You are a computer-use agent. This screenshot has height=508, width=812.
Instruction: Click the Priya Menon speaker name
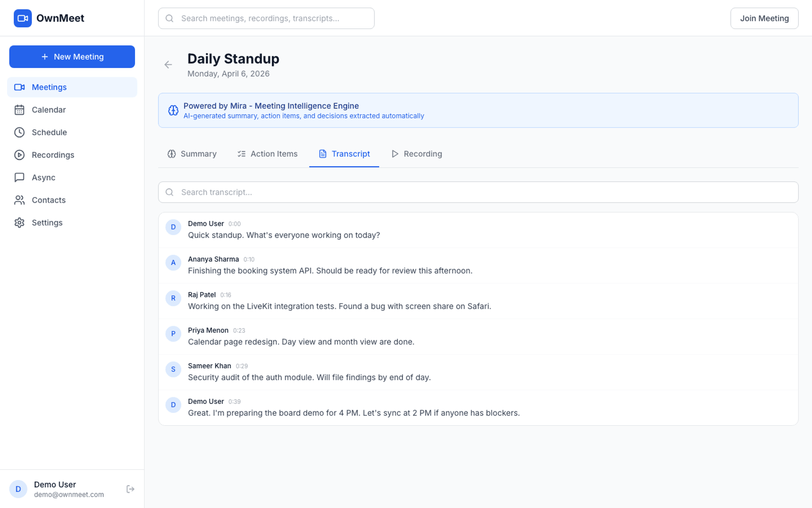click(209, 330)
